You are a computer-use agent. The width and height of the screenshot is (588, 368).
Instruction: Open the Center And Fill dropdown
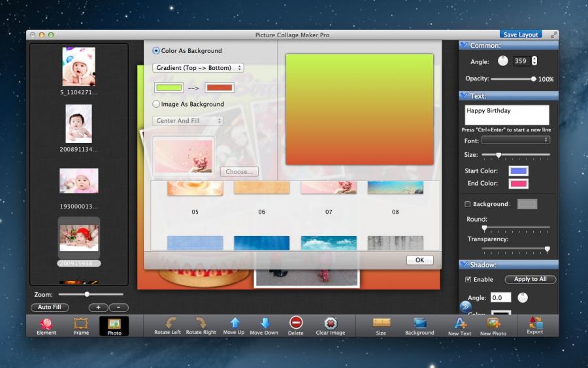coord(188,121)
